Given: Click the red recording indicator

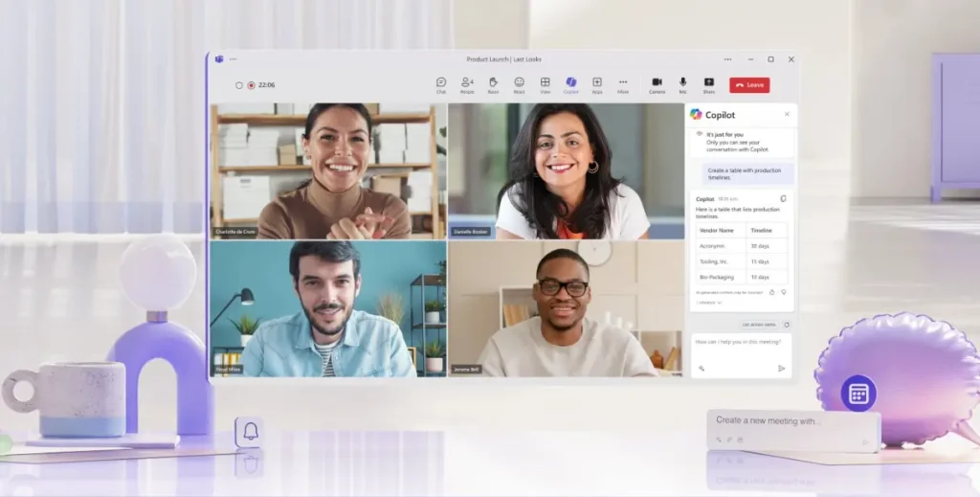Looking at the screenshot, I should click(x=252, y=85).
